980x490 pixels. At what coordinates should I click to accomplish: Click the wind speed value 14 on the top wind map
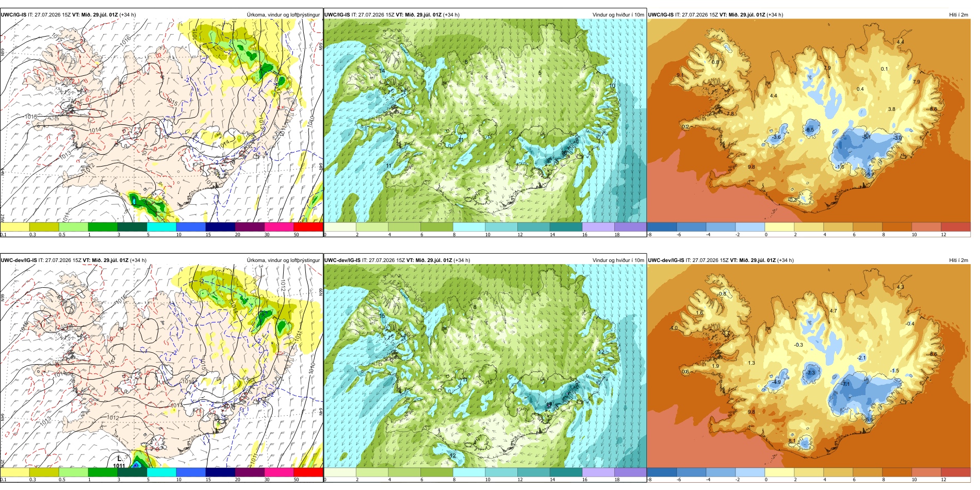[382, 71]
